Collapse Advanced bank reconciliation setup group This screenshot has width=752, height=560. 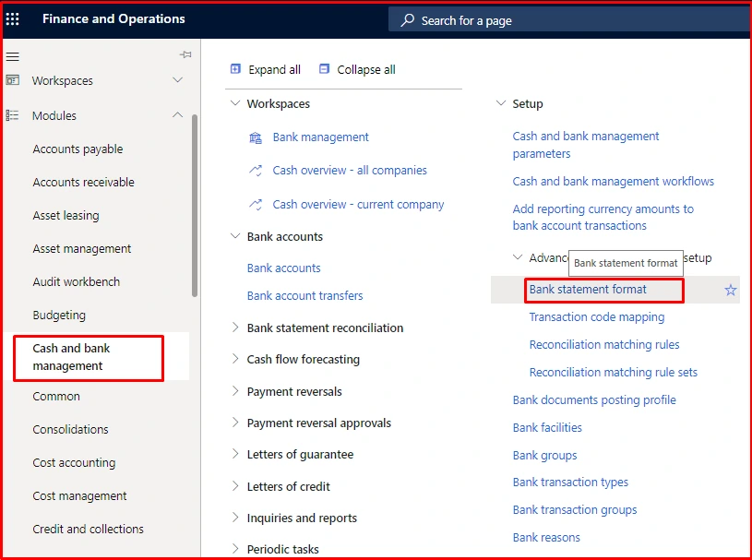[x=518, y=257]
